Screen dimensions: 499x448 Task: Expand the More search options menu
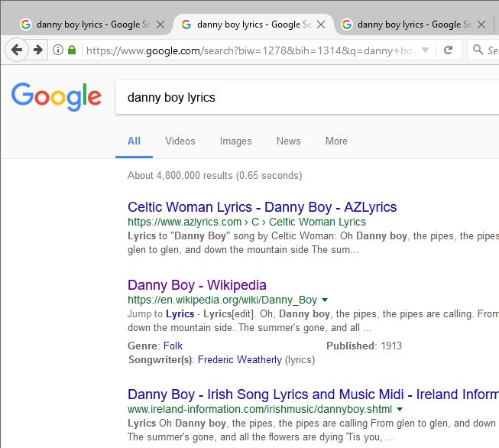[336, 141]
